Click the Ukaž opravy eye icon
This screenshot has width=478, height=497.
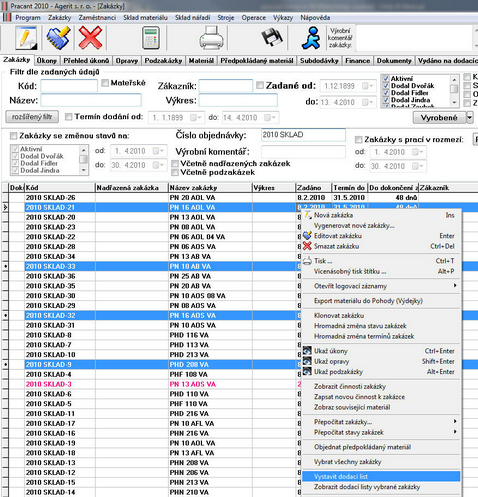click(307, 361)
